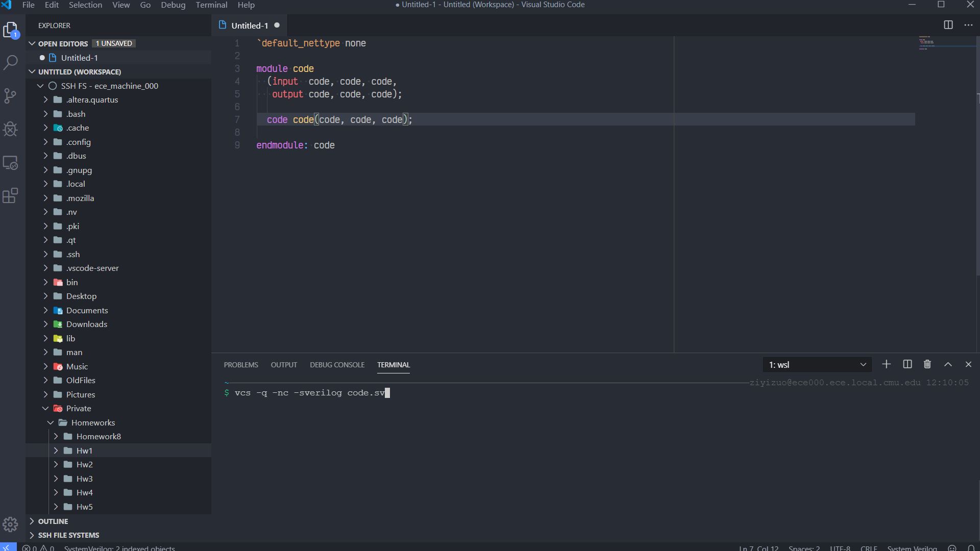Open the Debug view icon

tap(11, 129)
